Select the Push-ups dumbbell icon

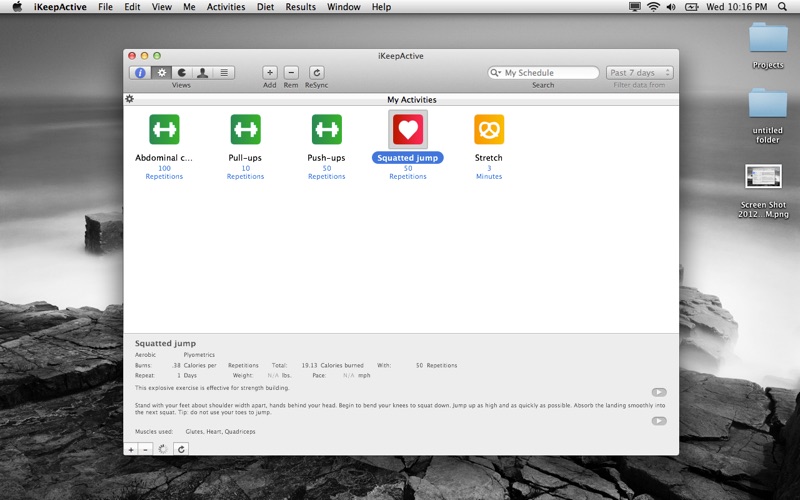point(326,129)
